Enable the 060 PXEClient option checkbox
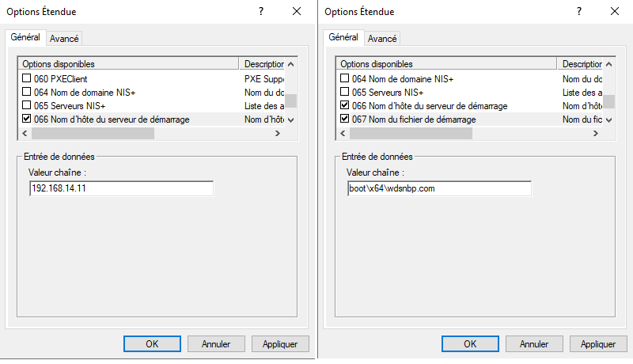Viewport: 633px width, 364px height. point(27,79)
